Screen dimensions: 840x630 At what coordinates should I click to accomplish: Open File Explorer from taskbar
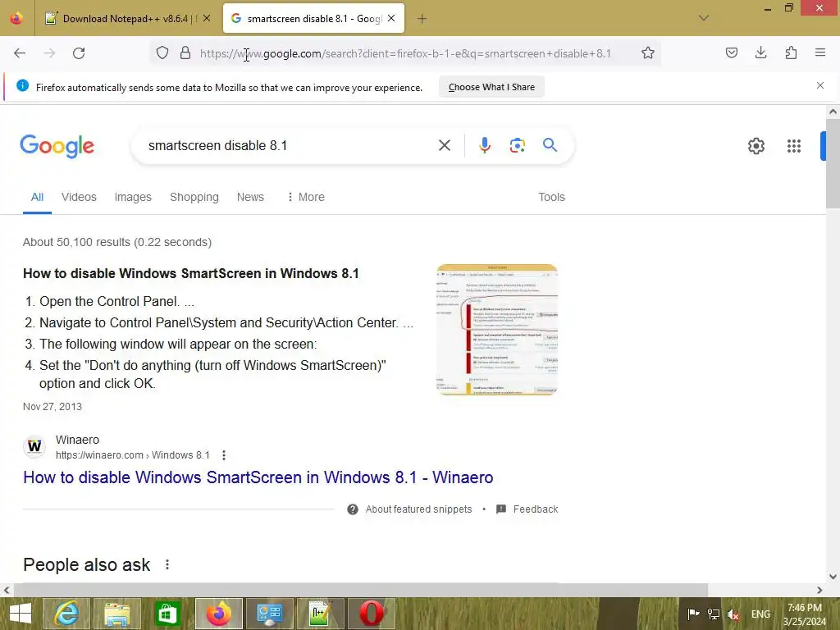click(x=117, y=614)
